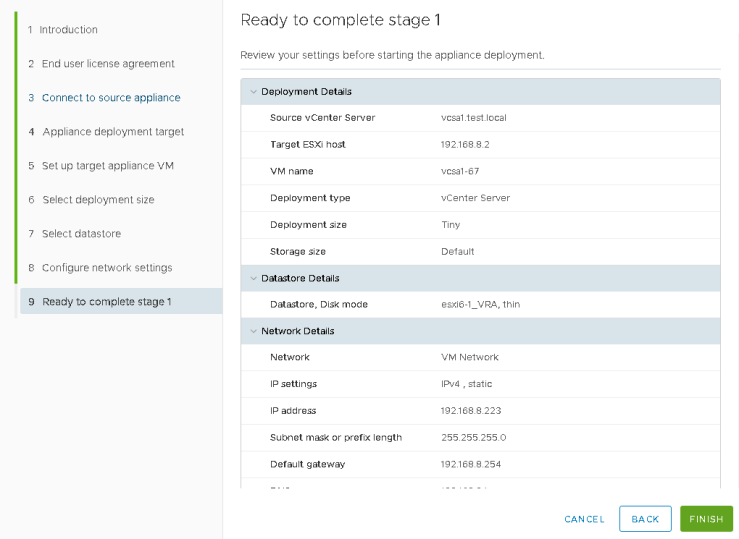This screenshot has width=739, height=539.
Task: Select Ready to complete stage 1 step
Action: pyautogui.click(x=106, y=302)
